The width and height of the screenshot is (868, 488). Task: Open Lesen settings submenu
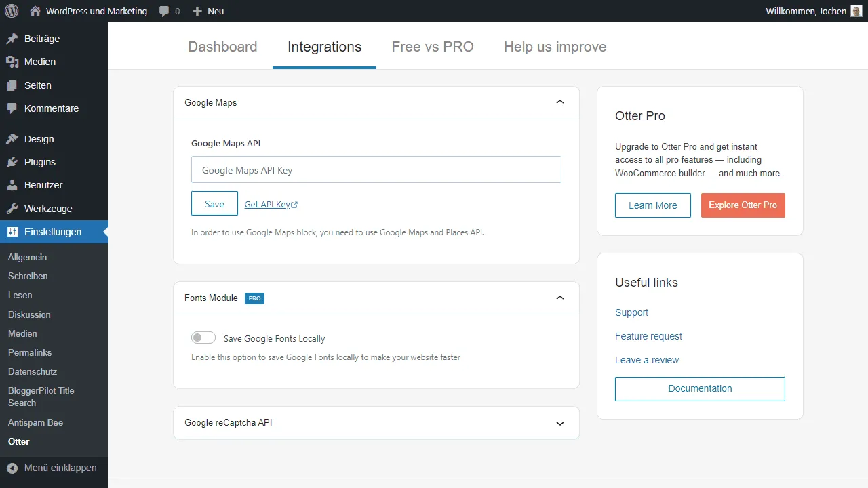tap(20, 295)
